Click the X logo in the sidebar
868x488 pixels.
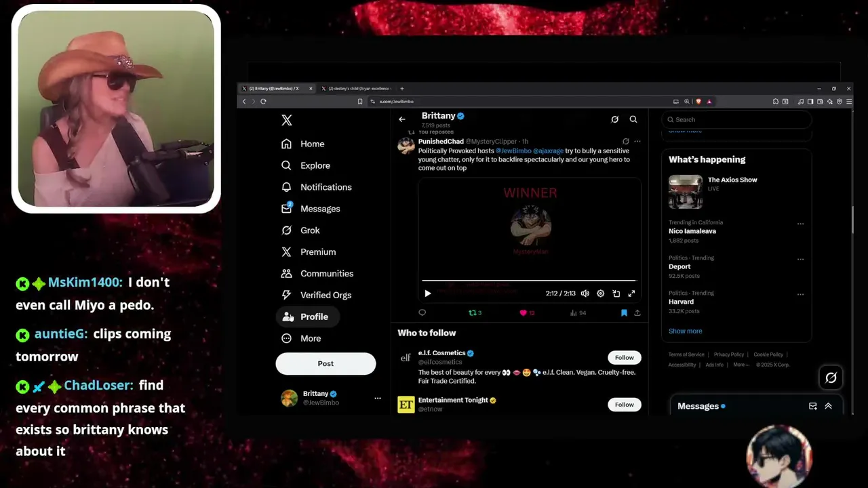287,120
